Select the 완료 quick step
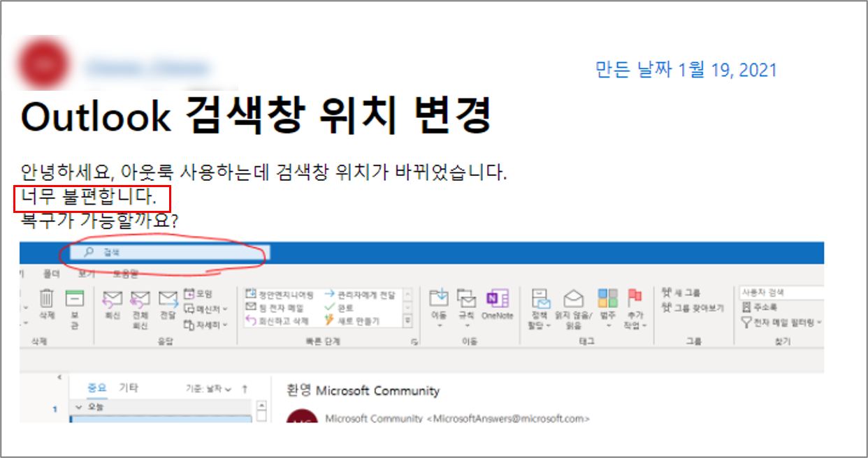 pyautogui.click(x=340, y=308)
